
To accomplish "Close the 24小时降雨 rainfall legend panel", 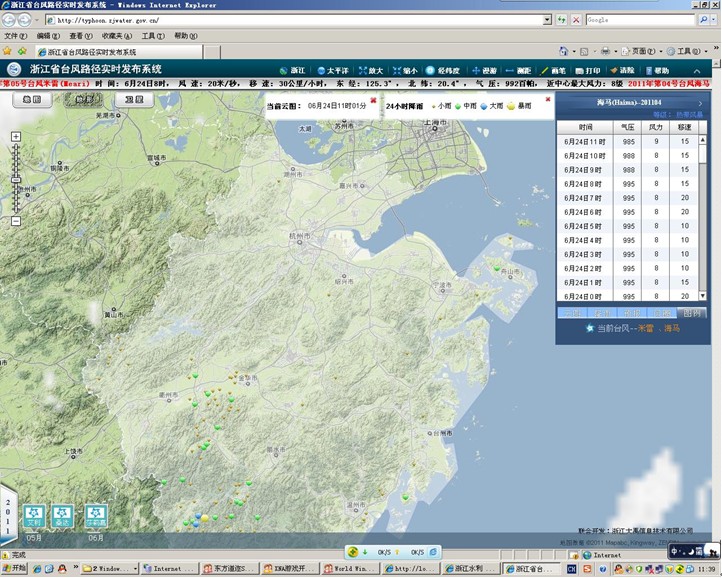I will tap(548, 99).
